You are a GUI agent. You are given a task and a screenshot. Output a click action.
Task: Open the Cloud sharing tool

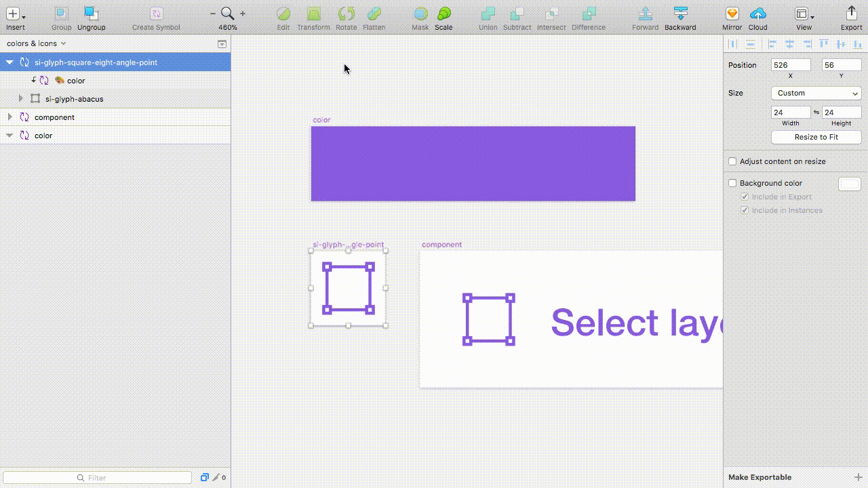click(758, 14)
